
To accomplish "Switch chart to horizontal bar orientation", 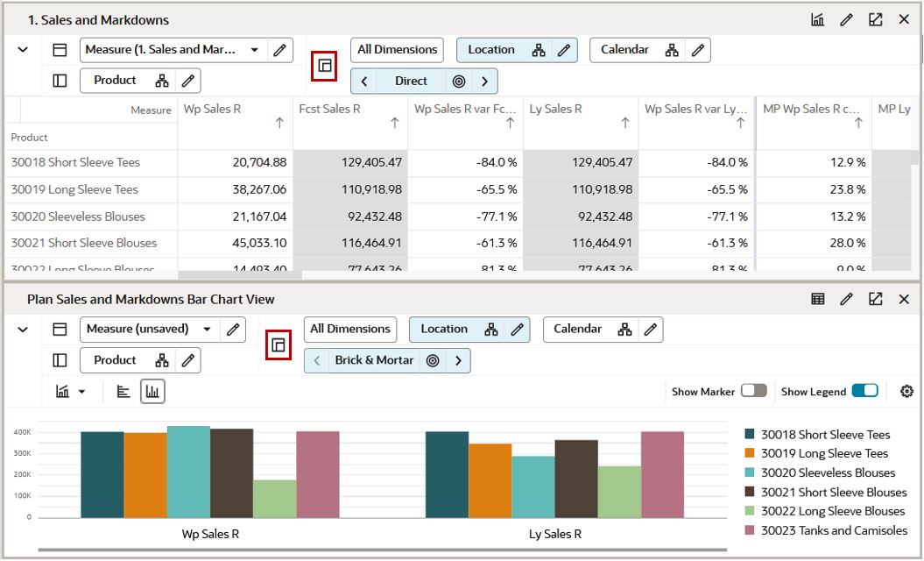I will (x=123, y=391).
